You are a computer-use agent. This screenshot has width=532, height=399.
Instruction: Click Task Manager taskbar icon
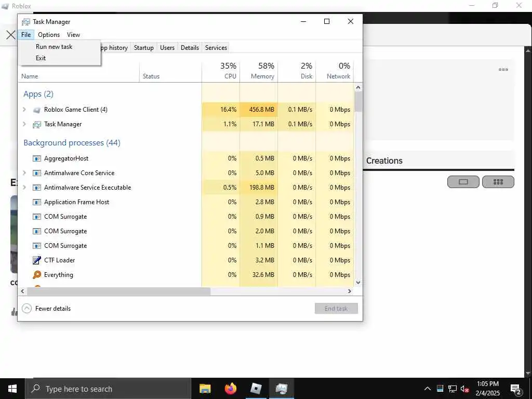pos(281,389)
